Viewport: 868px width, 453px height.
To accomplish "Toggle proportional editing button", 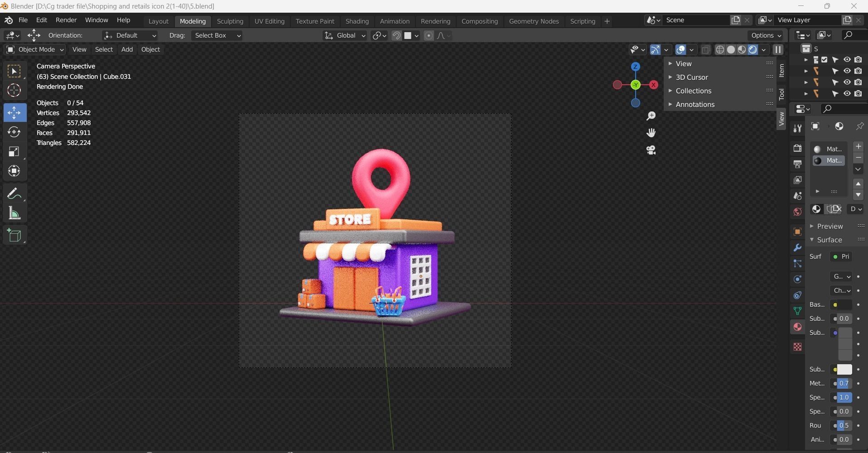I will [429, 36].
